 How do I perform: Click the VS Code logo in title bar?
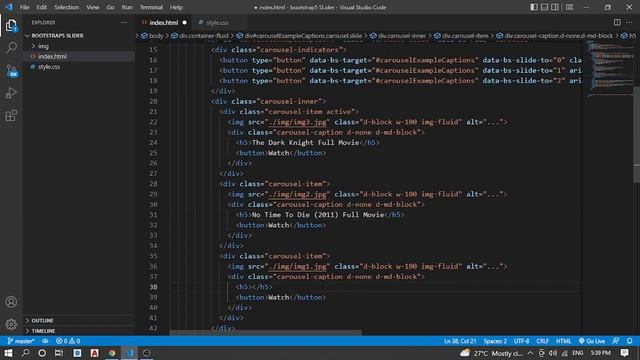coord(9,7)
